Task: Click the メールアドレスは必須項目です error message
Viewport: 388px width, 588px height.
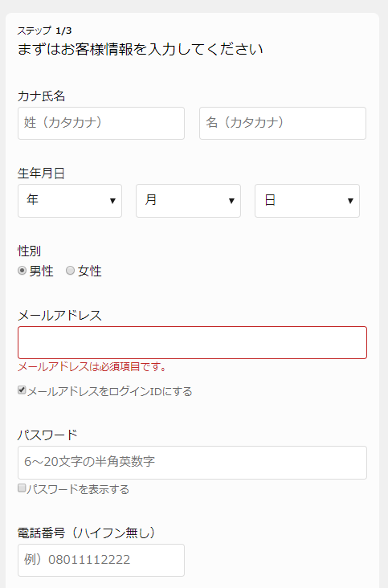Action: click(x=92, y=366)
